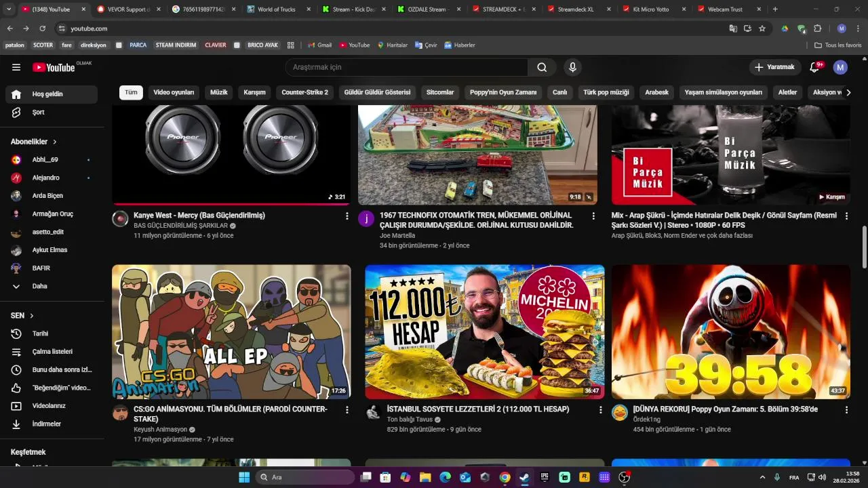
Task: Open the Epic Games taskbar icon
Action: pos(545,477)
